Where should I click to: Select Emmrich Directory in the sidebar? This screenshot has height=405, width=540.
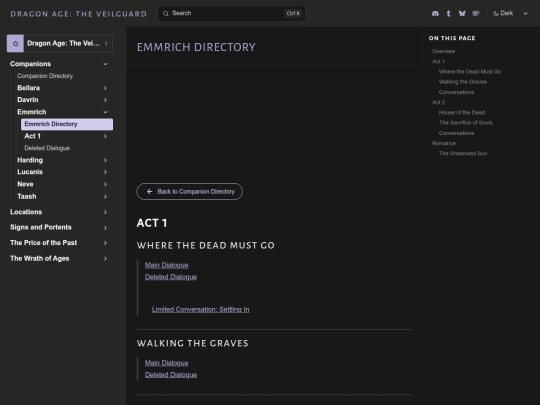(67, 124)
